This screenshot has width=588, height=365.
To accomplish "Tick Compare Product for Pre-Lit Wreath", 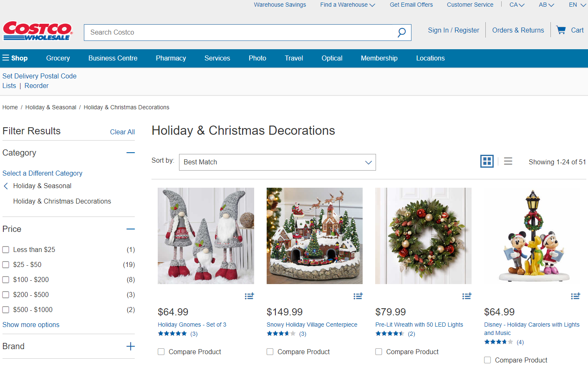I will pyautogui.click(x=379, y=352).
